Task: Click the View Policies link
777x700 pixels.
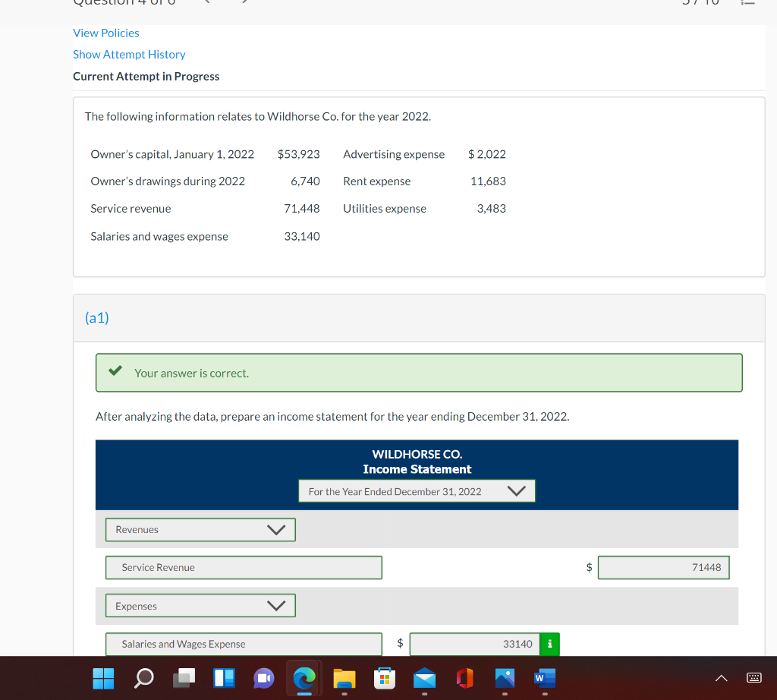Action: (x=105, y=33)
